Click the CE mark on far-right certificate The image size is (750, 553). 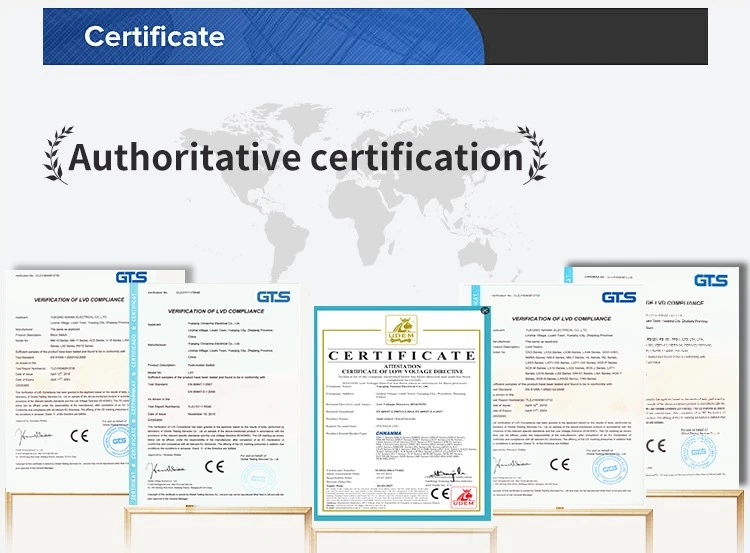(656, 446)
